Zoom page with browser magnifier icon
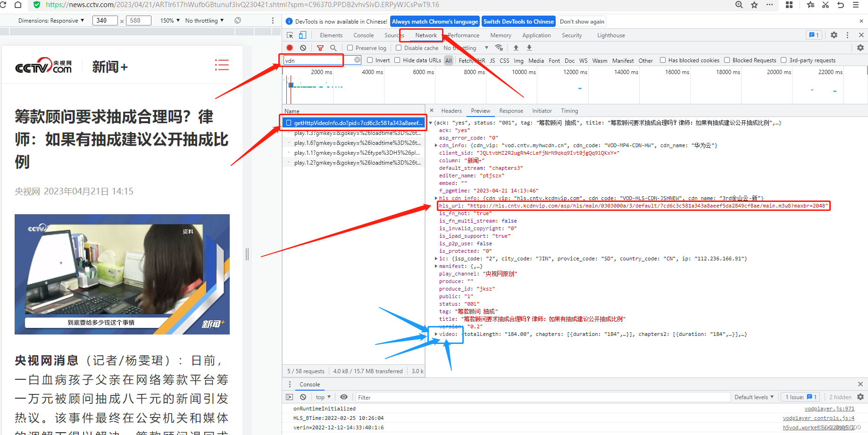Image resolution: width=868 pixels, height=435 pixels. 739,5
